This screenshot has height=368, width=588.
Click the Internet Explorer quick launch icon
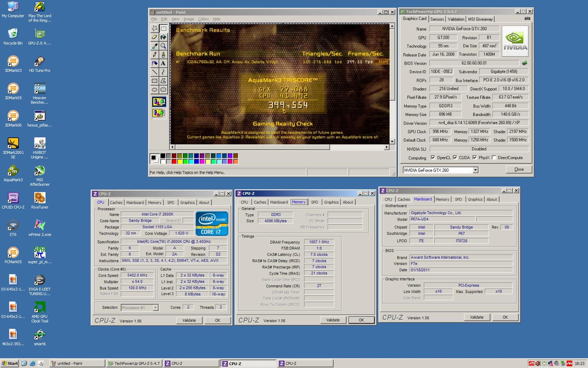(x=32, y=363)
